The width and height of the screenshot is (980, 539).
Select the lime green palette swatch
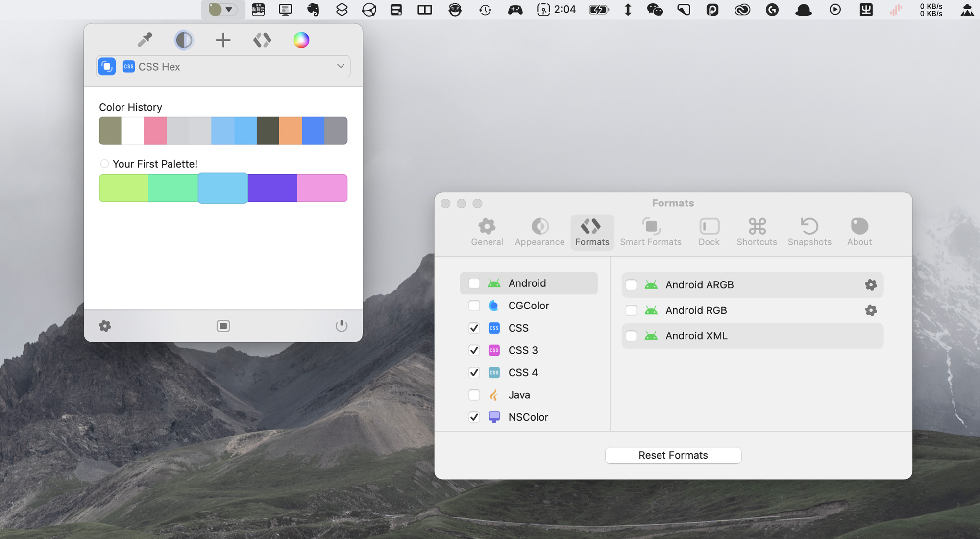pyautogui.click(x=123, y=188)
